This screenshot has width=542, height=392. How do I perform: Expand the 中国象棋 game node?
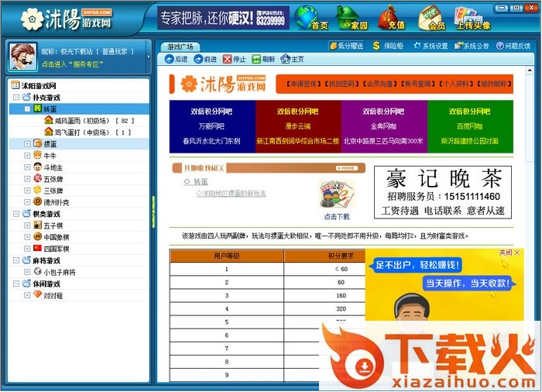28,237
